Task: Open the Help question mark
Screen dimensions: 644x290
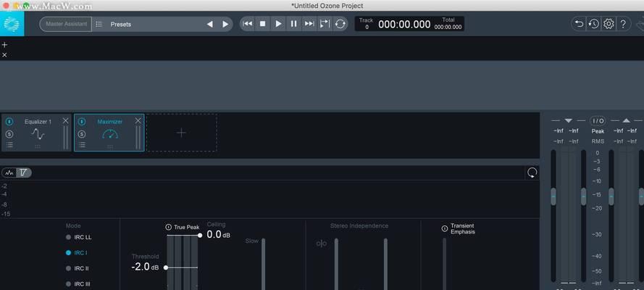Action: point(623,24)
